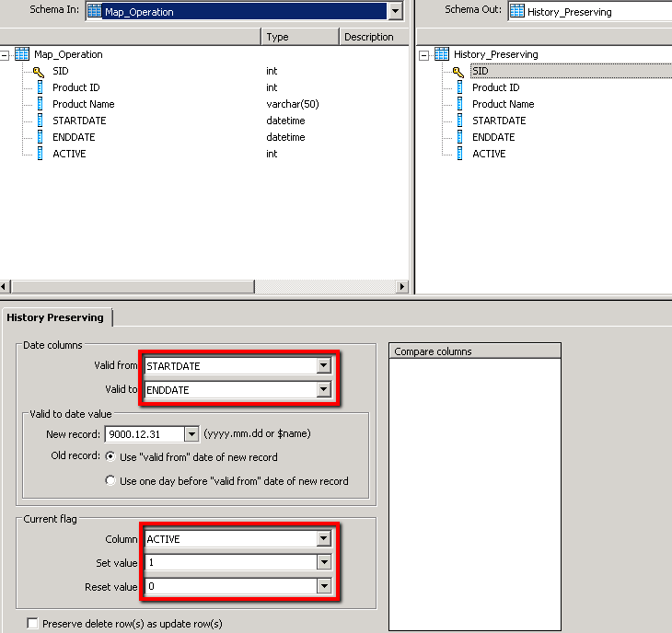Click the History_Preserving table icon in output tree
The height and width of the screenshot is (633, 672).
pos(442,54)
